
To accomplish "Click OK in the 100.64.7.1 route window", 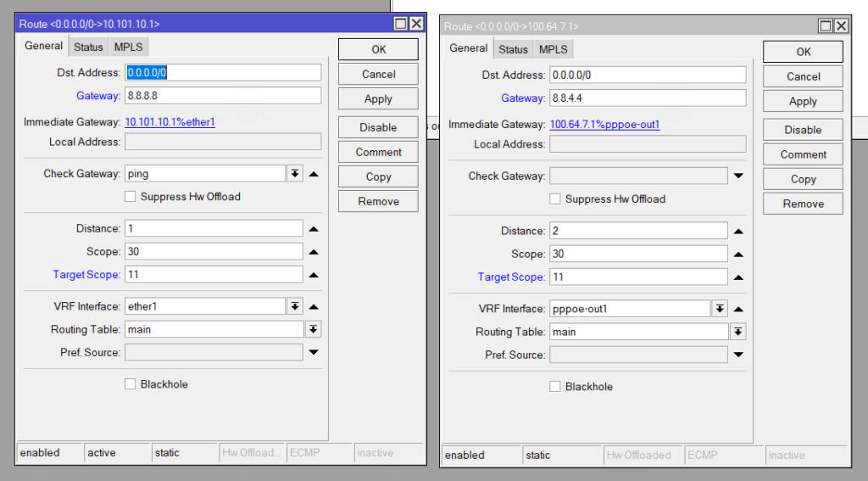I will [x=803, y=52].
